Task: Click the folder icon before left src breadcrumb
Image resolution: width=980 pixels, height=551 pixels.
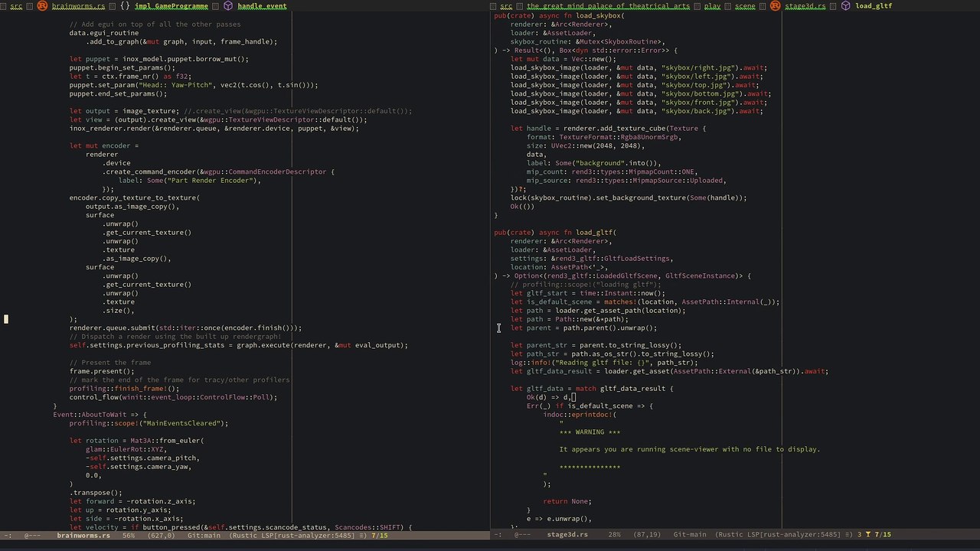Action: [x=5, y=6]
